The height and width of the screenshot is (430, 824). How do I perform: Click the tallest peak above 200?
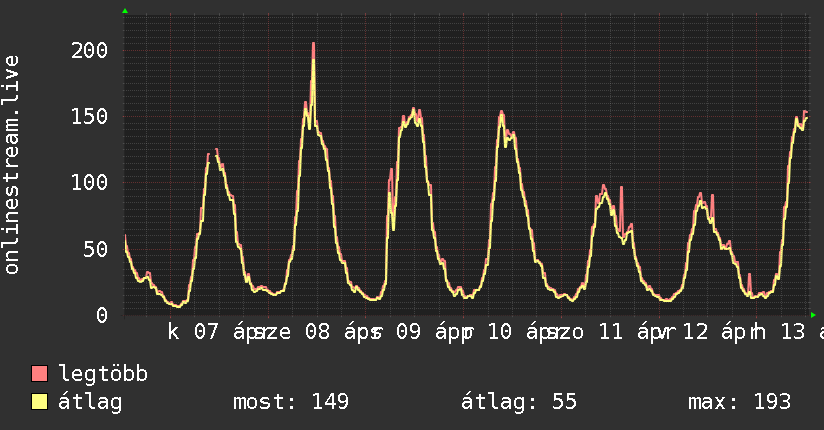click(313, 45)
